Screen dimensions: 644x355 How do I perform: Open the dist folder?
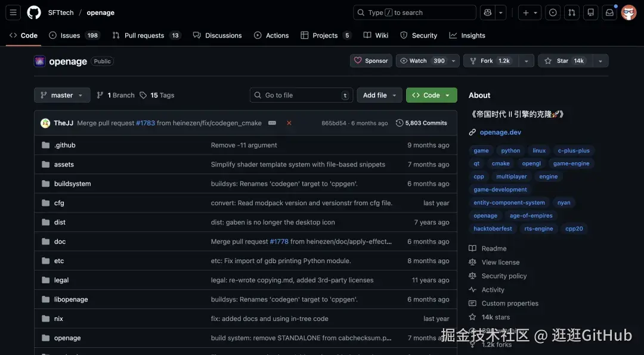tap(60, 223)
